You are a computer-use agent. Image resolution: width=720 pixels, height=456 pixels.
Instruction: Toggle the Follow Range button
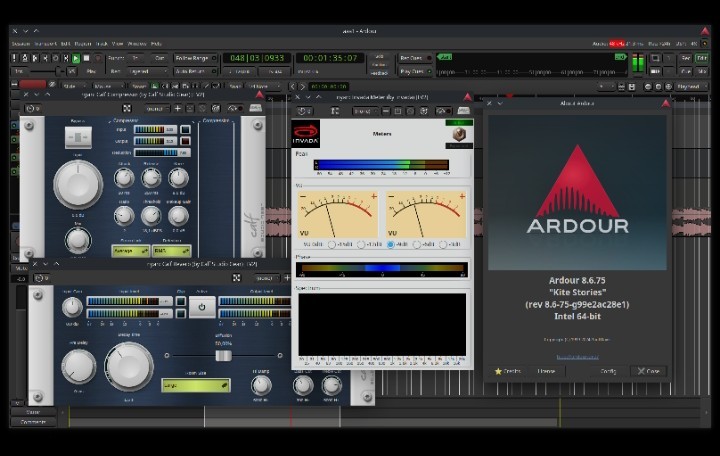[195, 58]
